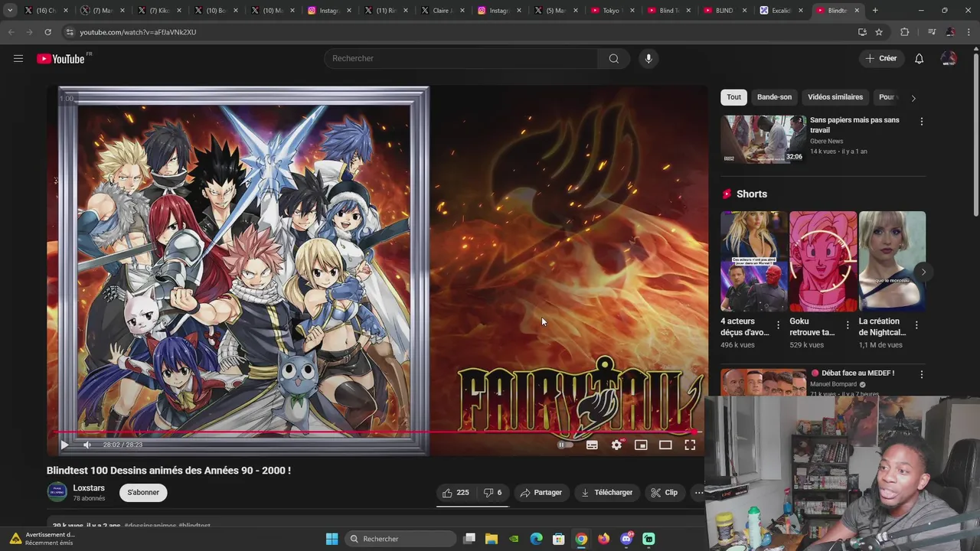Toggle subtitles in the video player
The width and height of the screenshot is (980, 551).
pyautogui.click(x=592, y=445)
